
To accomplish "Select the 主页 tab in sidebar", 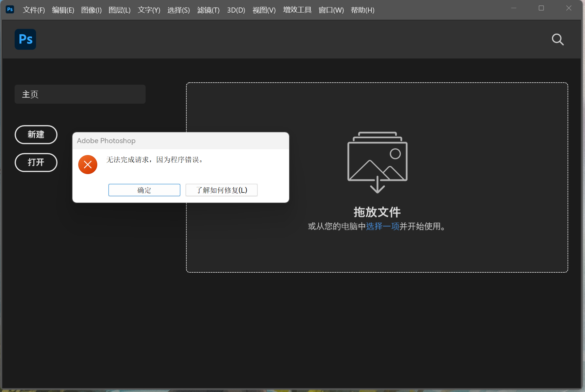I will (80, 94).
